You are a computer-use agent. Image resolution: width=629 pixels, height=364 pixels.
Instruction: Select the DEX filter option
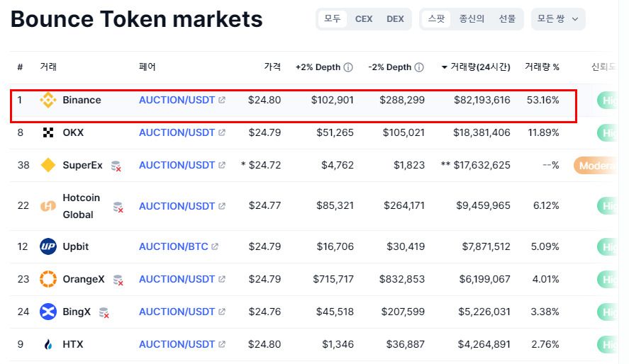pyautogui.click(x=395, y=19)
